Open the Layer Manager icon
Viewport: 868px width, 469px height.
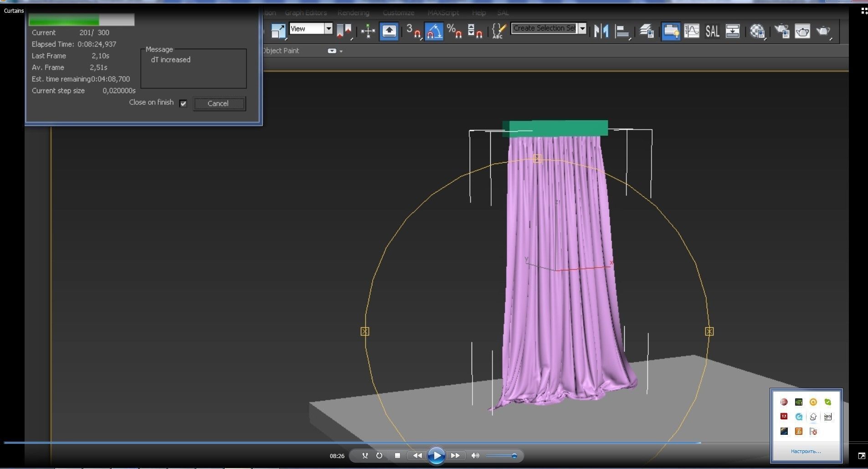[647, 31]
